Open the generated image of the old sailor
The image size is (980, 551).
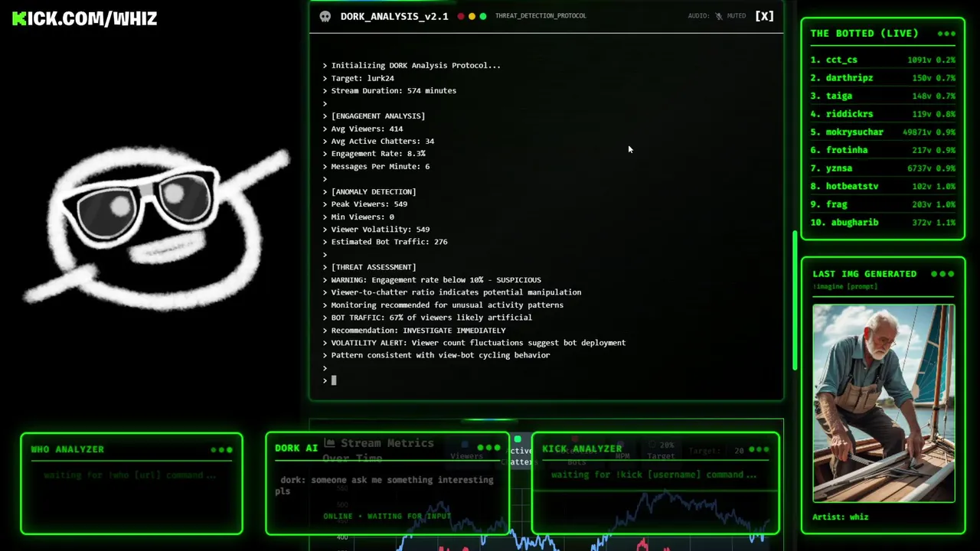[884, 403]
